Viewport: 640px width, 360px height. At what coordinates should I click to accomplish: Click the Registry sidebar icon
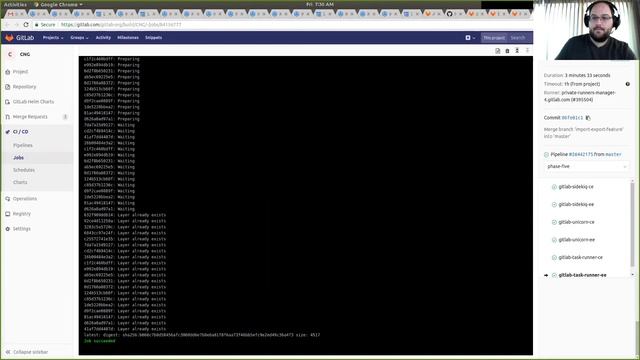tap(7, 214)
